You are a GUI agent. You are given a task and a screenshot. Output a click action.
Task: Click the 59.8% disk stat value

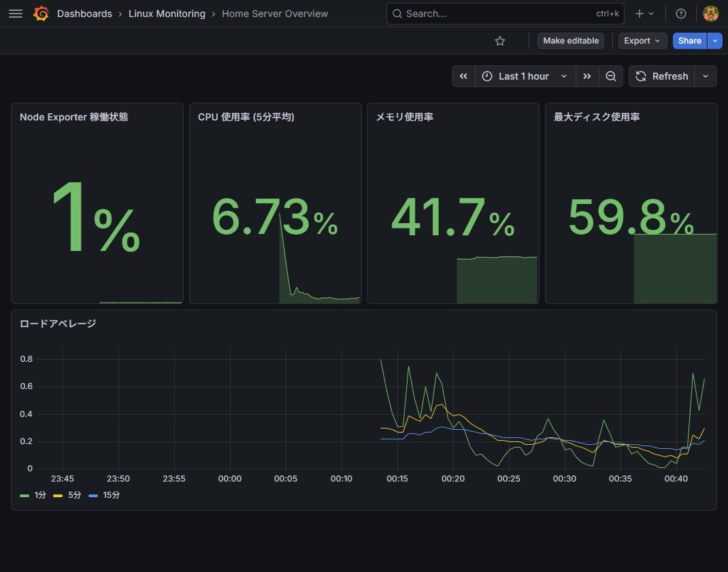631,217
